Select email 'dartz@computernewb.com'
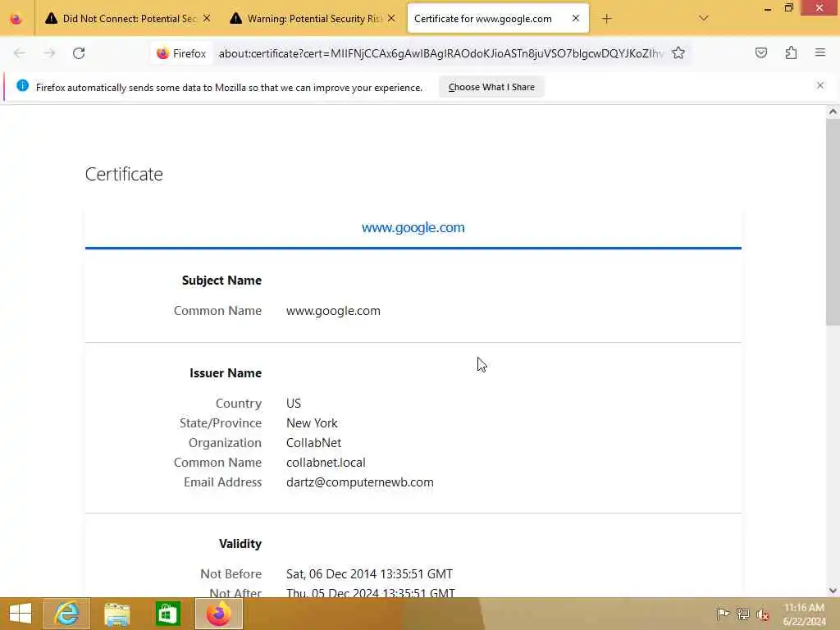This screenshot has height=630, width=840. click(360, 482)
